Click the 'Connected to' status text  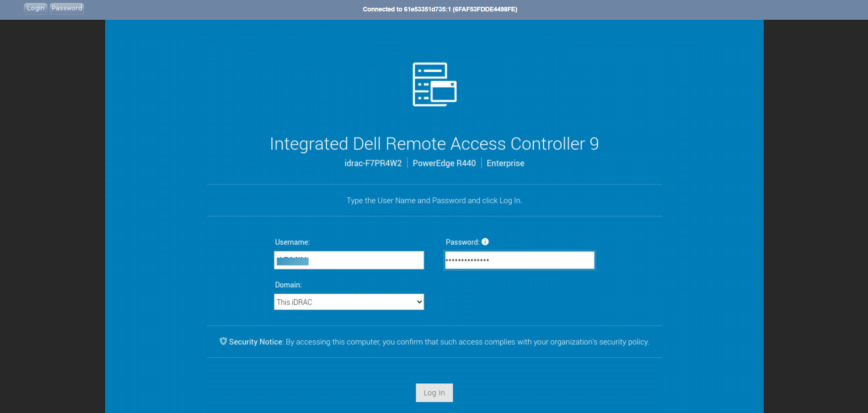click(439, 9)
